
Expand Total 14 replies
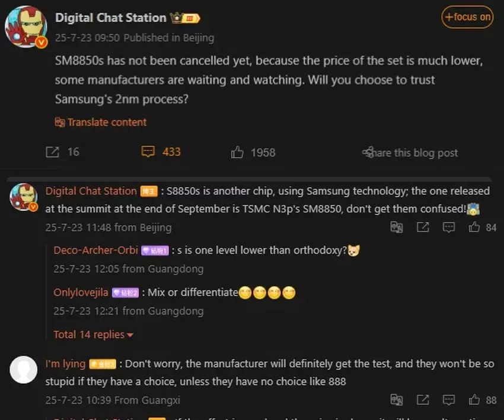(93, 335)
